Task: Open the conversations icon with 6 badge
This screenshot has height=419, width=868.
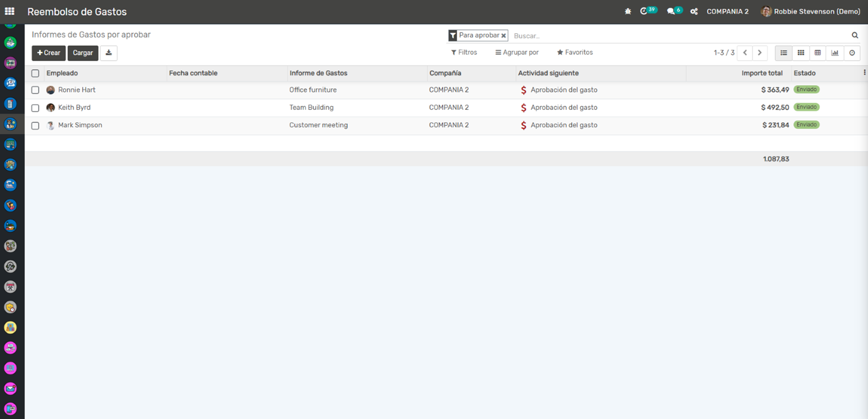Action: (672, 11)
